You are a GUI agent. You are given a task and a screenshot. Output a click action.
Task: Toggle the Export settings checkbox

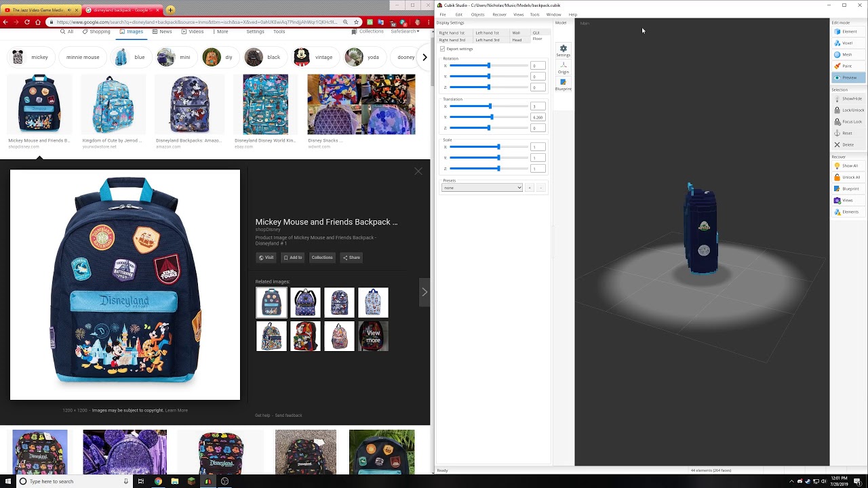tap(443, 49)
